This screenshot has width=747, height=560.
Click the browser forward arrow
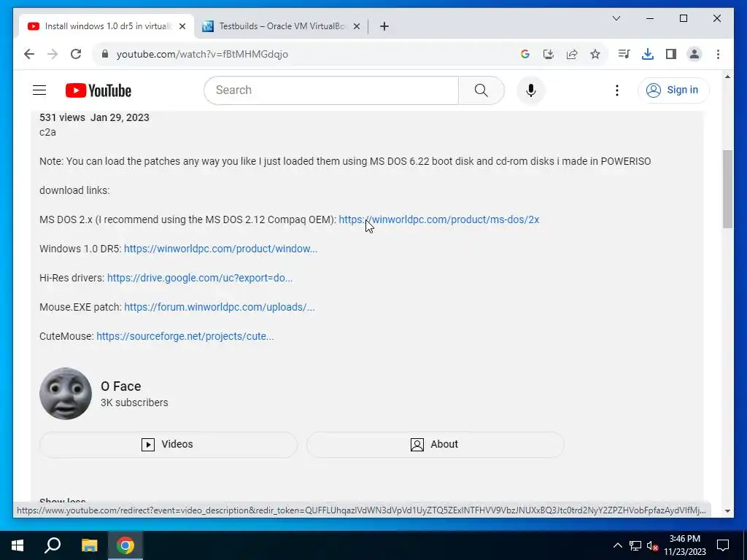point(53,54)
